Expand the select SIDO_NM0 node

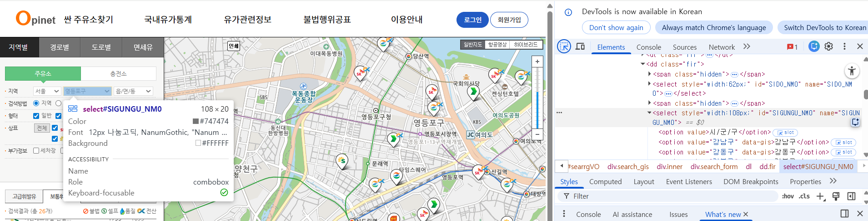click(649, 84)
